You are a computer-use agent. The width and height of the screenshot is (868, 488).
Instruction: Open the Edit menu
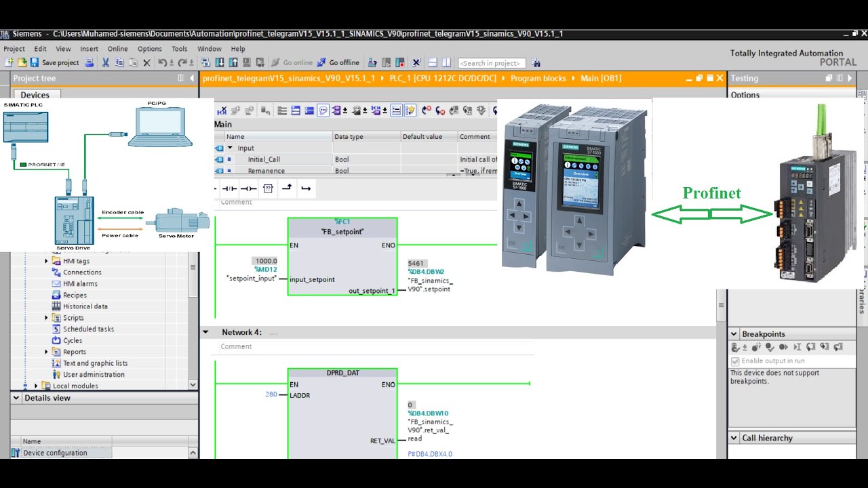[x=41, y=49]
